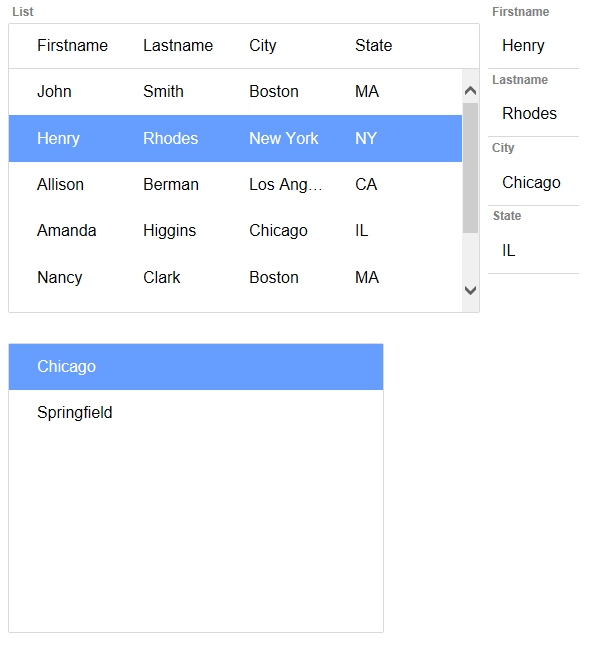The width and height of the screenshot is (593, 647).
Task: Edit the Firstname field showing Henry
Action: pos(533,45)
